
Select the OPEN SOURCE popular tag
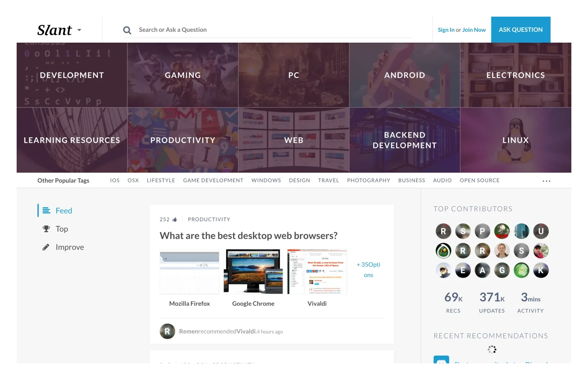(479, 180)
